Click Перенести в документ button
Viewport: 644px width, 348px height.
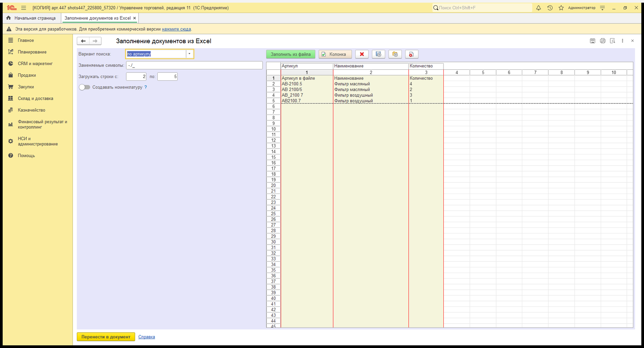(x=106, y=337)
